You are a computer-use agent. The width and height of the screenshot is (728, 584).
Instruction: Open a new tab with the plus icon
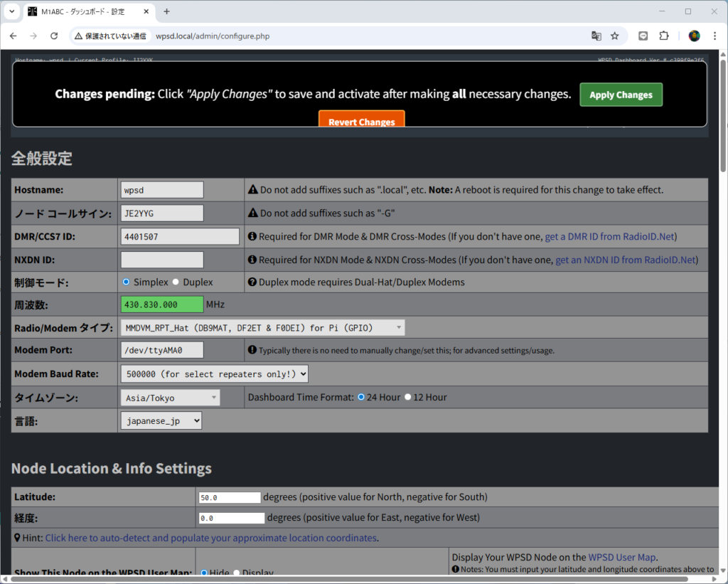tap(167, 11)
